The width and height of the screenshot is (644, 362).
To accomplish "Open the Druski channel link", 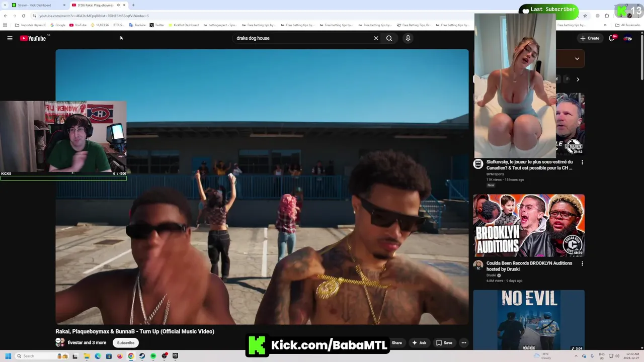I will [x=491, y=276].
